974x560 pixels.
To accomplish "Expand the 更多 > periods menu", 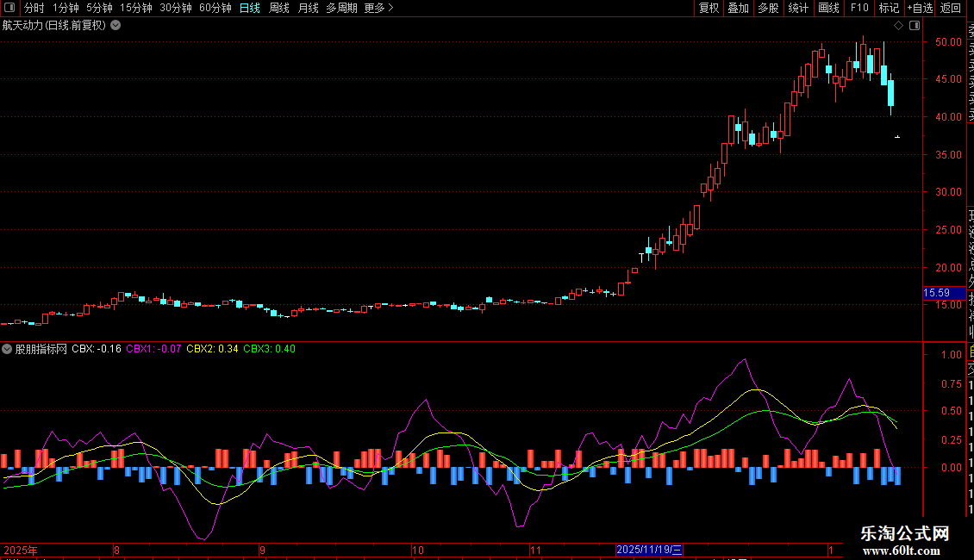I will click(x=379, y=8).
